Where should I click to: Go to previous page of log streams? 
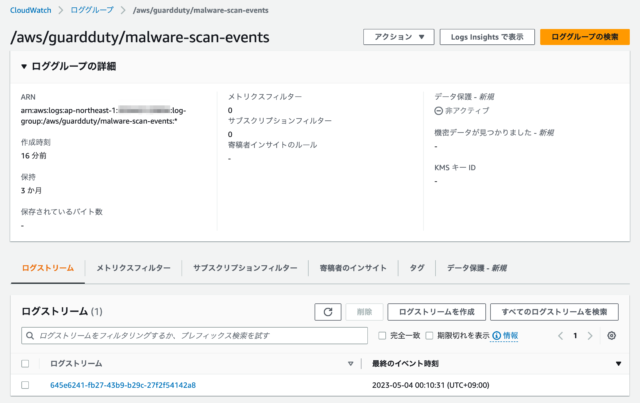(560, 336)
